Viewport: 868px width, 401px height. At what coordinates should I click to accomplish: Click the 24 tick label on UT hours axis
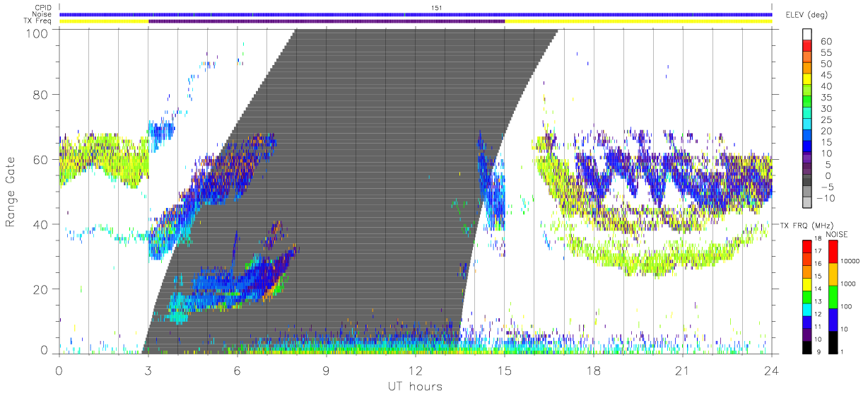[x=771, y=370]
